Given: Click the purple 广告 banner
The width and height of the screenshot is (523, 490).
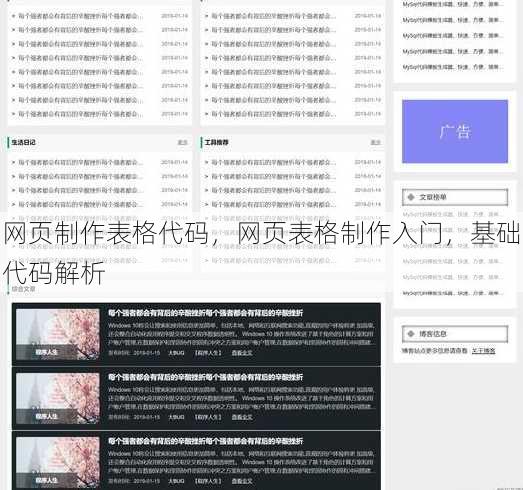Looking at the screenshot, I should (455, 131).
